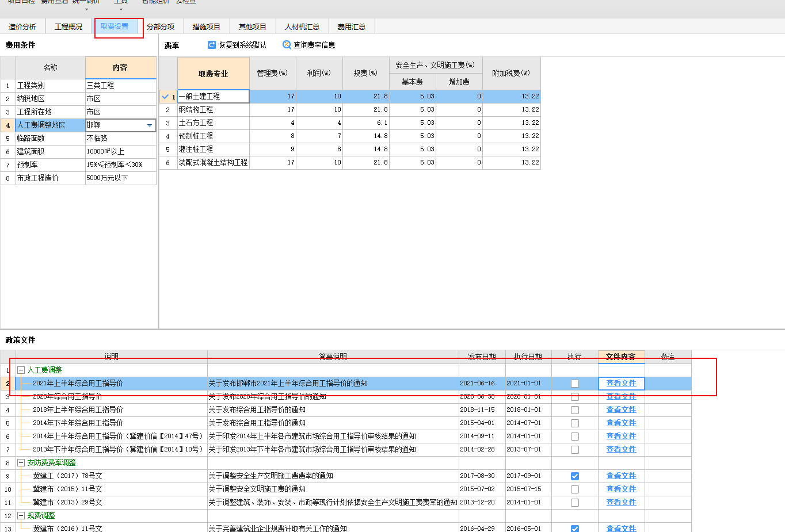The image size is (785, 532).
Task: Click the 发布日期 column header
Action: (482, 357)
